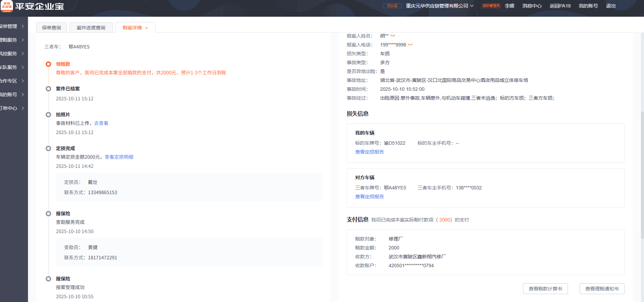Click the 定损完成 timeline circle marker

tap(48, 148)
